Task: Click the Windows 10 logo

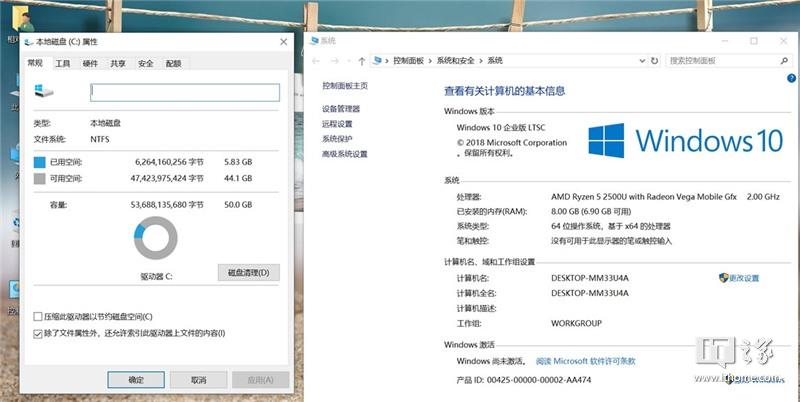Action: 685,140
